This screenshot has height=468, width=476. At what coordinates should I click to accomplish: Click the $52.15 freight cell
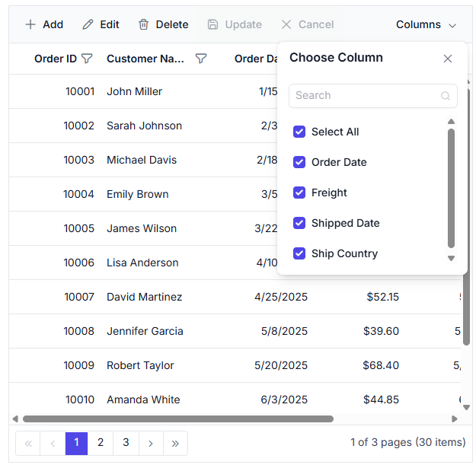(x=383, y=297)
